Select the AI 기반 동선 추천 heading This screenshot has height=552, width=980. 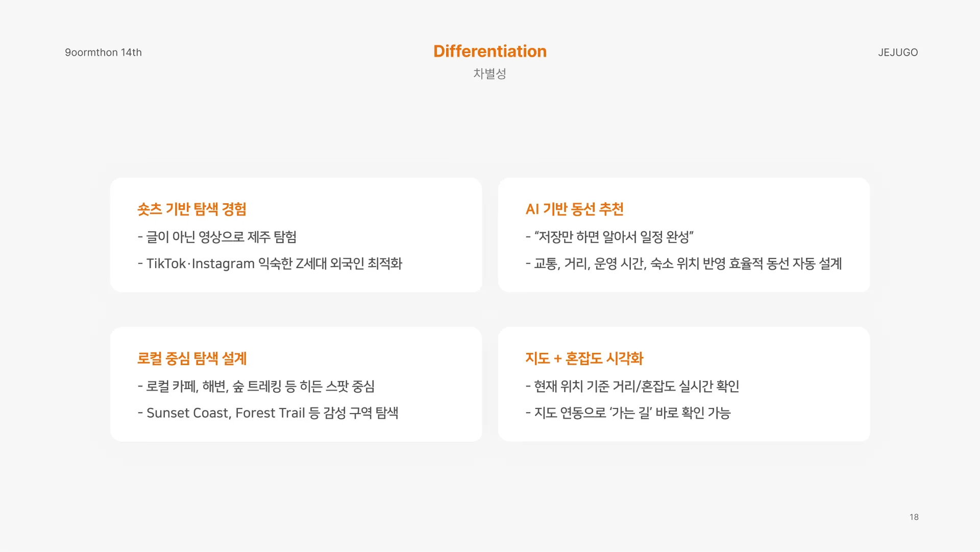pyautogui.click(x=574, y=209)
